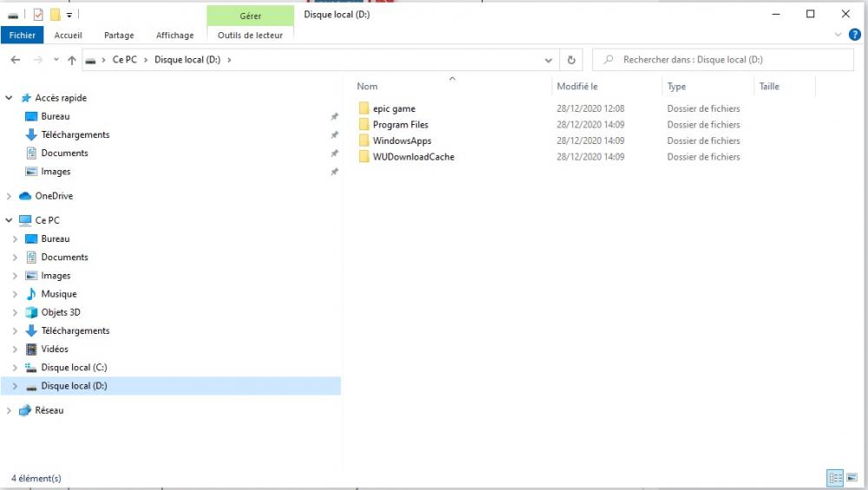Select the WUDownloadCache folder icon

(364, 156)
